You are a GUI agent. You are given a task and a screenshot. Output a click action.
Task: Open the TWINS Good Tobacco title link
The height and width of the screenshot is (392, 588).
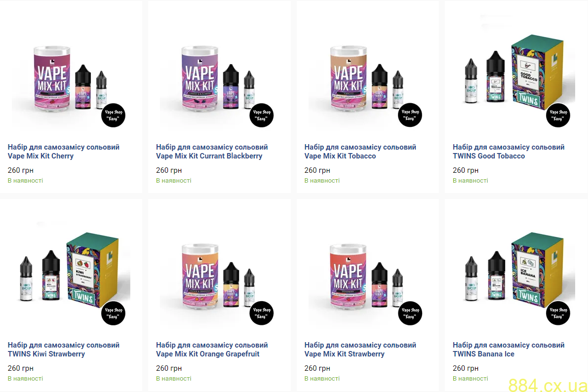tap(509, 152)
